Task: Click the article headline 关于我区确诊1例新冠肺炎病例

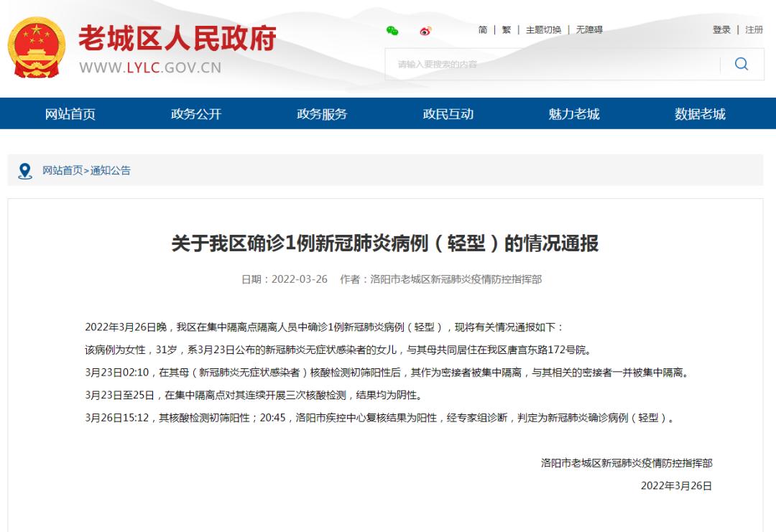Action: 385,243
